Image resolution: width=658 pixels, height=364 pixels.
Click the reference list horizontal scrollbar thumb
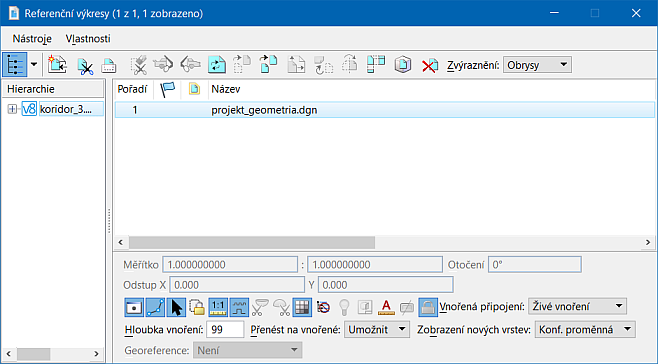click(252, 242)
